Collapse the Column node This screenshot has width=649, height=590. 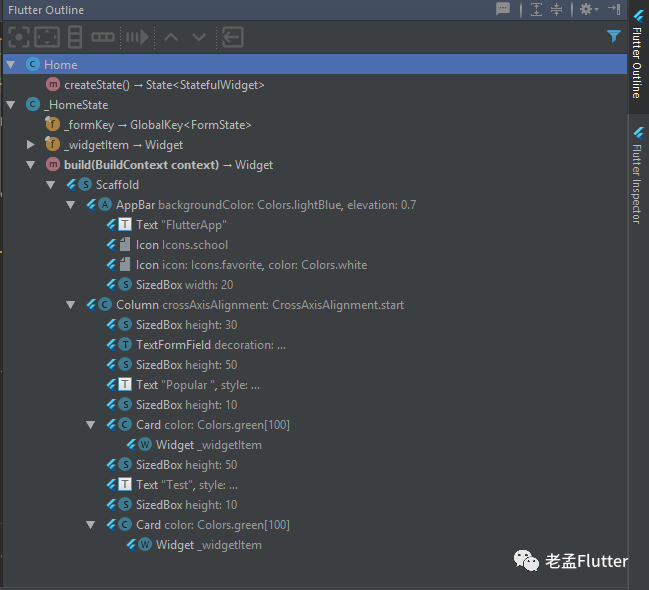[x=70, y=305]
